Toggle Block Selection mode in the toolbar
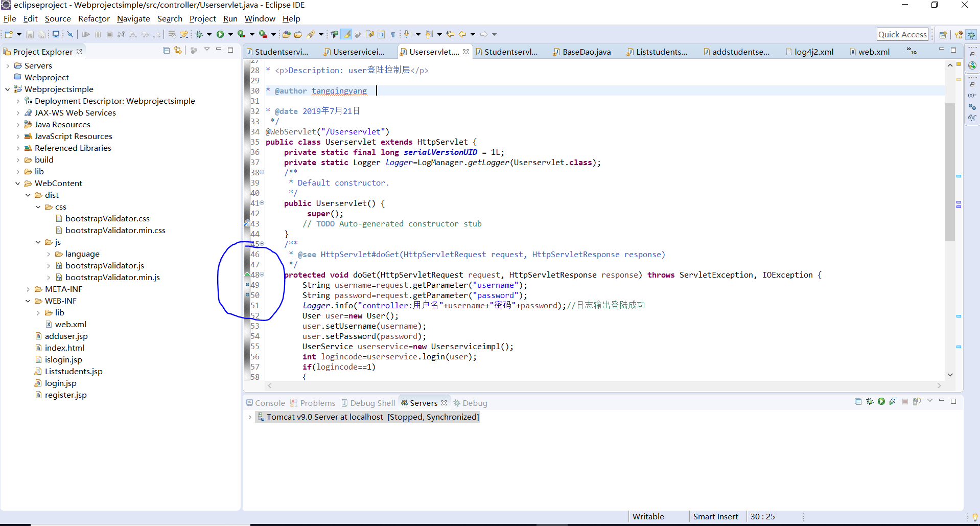The width and height of the screenshot is (980, 526). [x=381, y=34]
